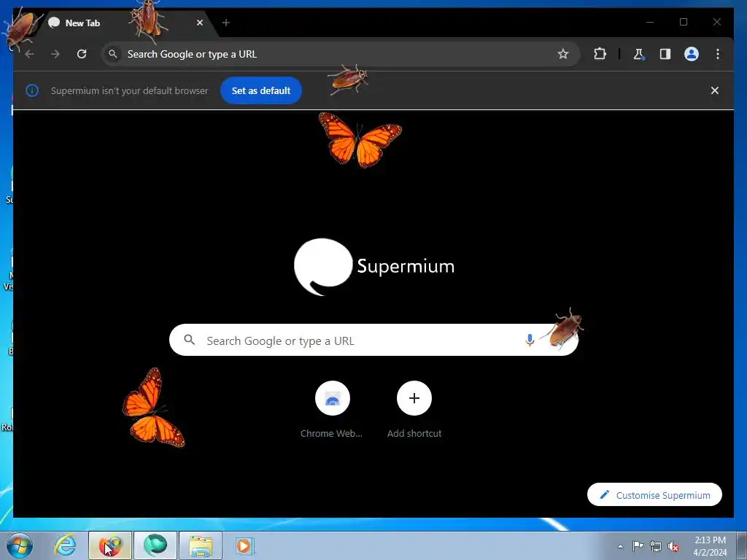The width and height of the screenshot is (747, 560).
Task: Show hidden tray icons arrow
Action: [620, 546]
